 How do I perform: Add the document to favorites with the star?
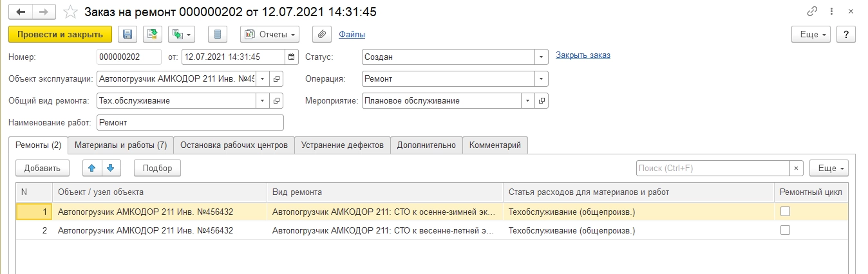(x=71, y=12)
